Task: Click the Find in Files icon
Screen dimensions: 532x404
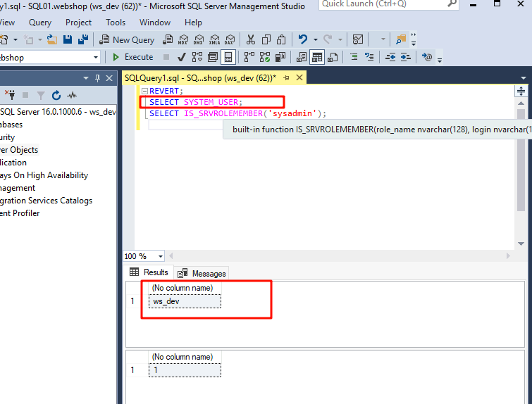Action: [x=401, y=40]
